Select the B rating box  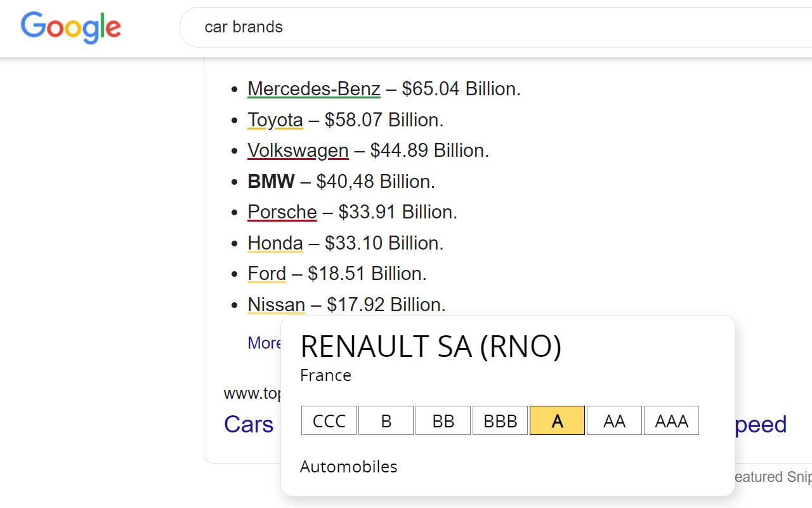coord(386,421)
